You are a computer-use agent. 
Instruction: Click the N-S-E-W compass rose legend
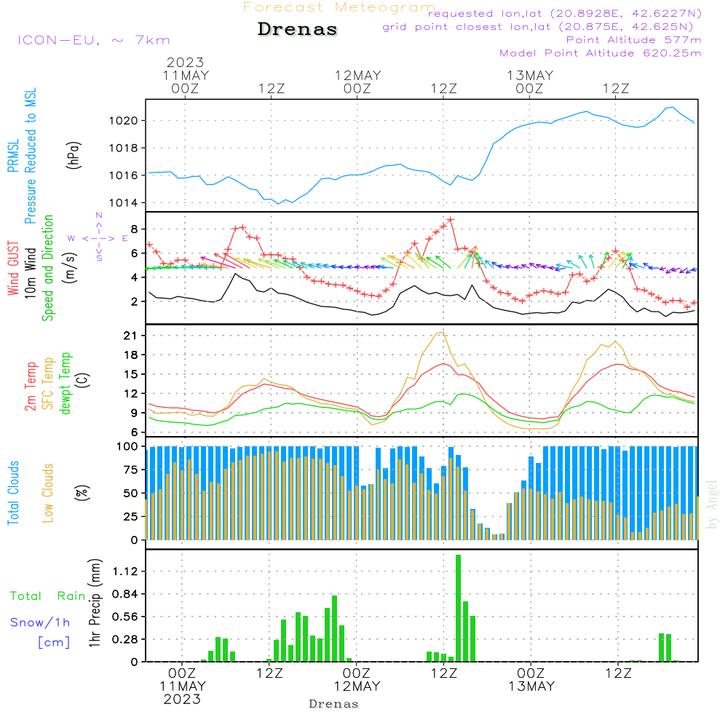(99, 237)
